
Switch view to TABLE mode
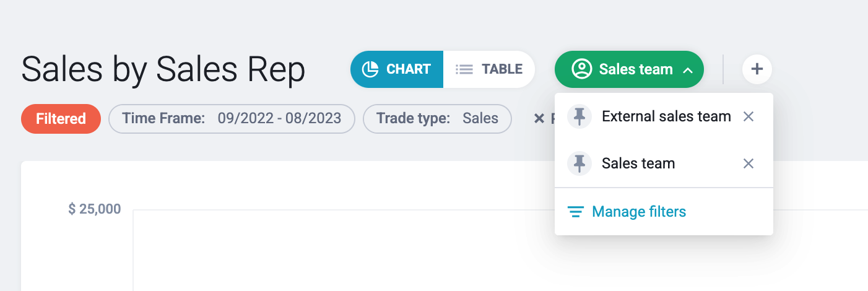[x=489, y=69]
